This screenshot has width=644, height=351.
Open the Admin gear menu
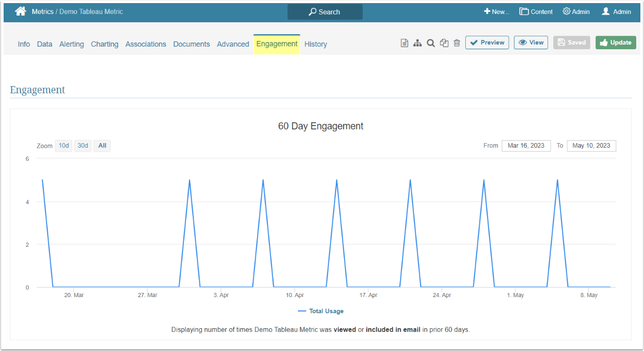click(x=576, y=11)
